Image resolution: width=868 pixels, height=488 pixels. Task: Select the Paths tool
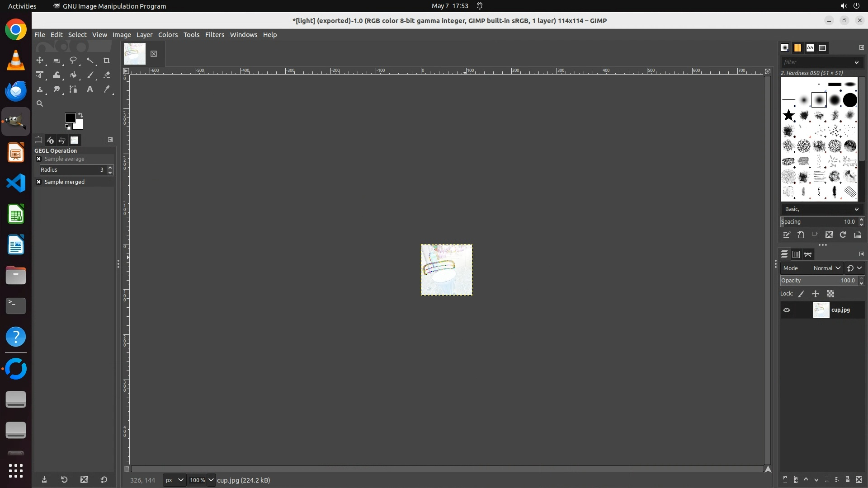pyautogui.click(x=73, y=89)
